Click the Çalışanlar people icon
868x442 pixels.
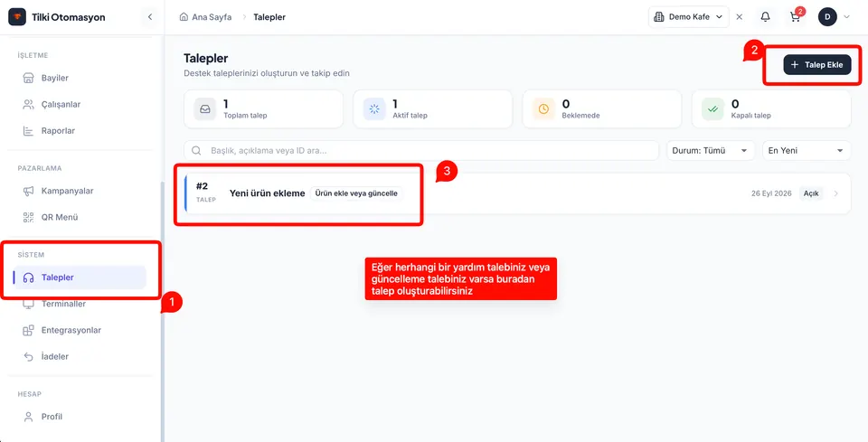coord(28,105)
